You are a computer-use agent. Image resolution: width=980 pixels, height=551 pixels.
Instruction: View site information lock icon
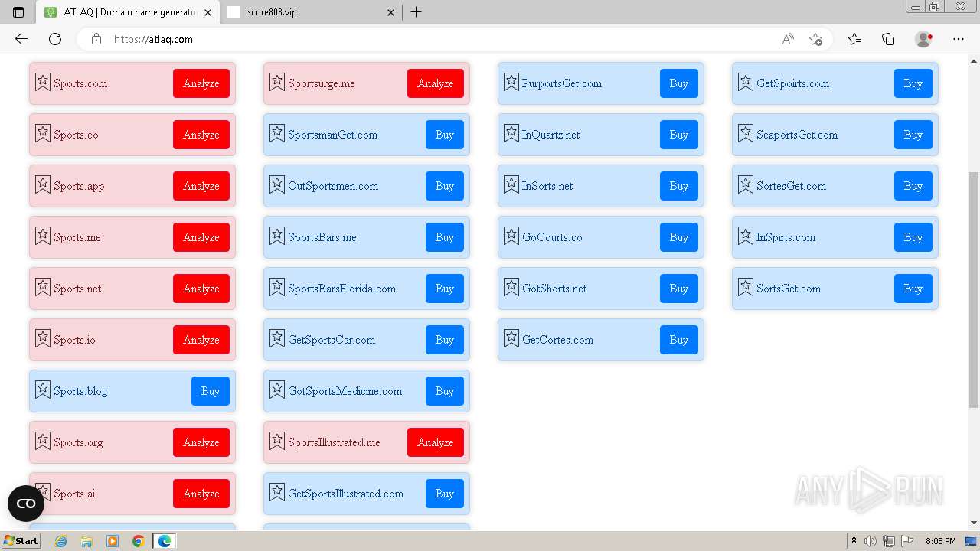[96, 39]
